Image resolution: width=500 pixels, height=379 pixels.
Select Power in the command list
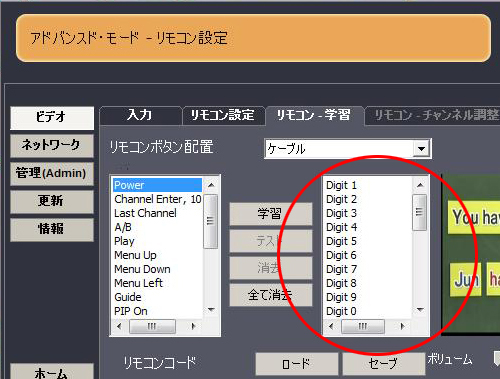pos(158,185)
